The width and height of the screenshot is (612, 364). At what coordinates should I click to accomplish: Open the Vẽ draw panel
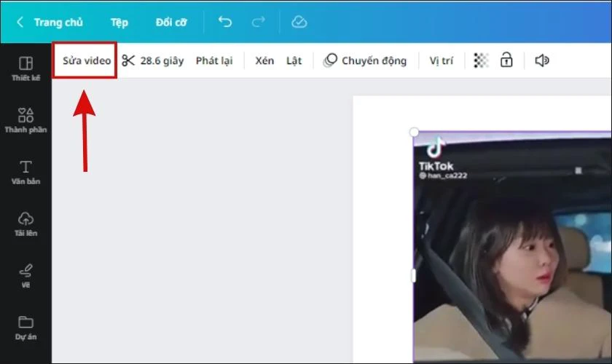[x=25, y=276]
